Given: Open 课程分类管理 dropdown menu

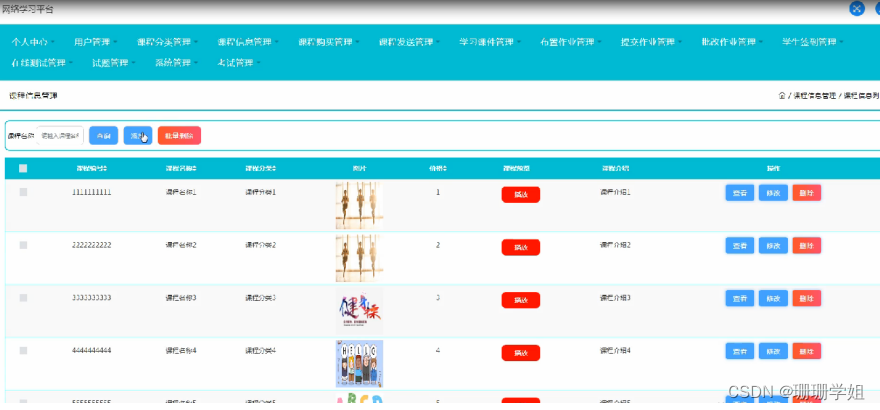Looking at the screenshot, I should click(x=167, y=42).
